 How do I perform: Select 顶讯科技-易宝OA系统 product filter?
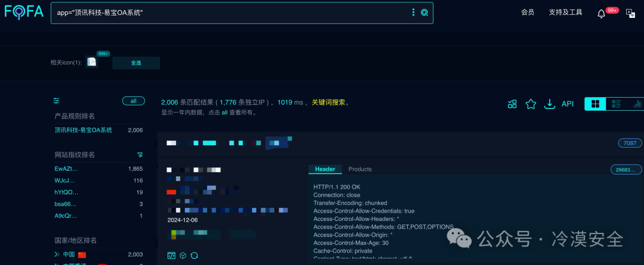pos(83,130)
